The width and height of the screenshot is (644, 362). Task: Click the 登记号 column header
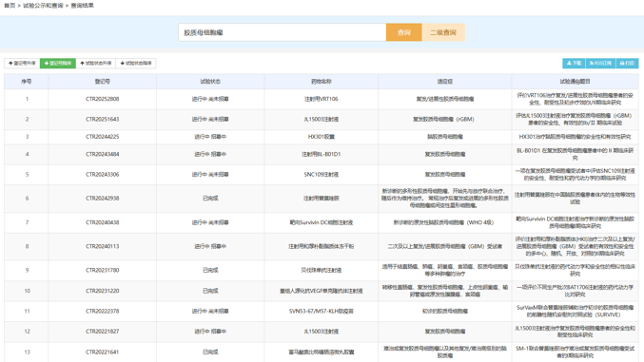pyautogui.click(x=103, y=82)
